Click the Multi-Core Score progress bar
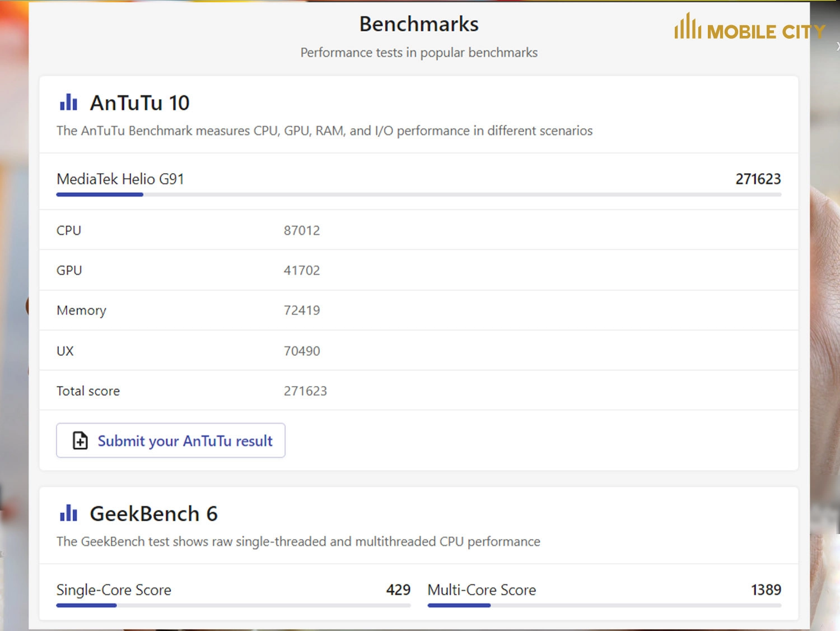Screen dimensions: 840x631 pos(604,605)
